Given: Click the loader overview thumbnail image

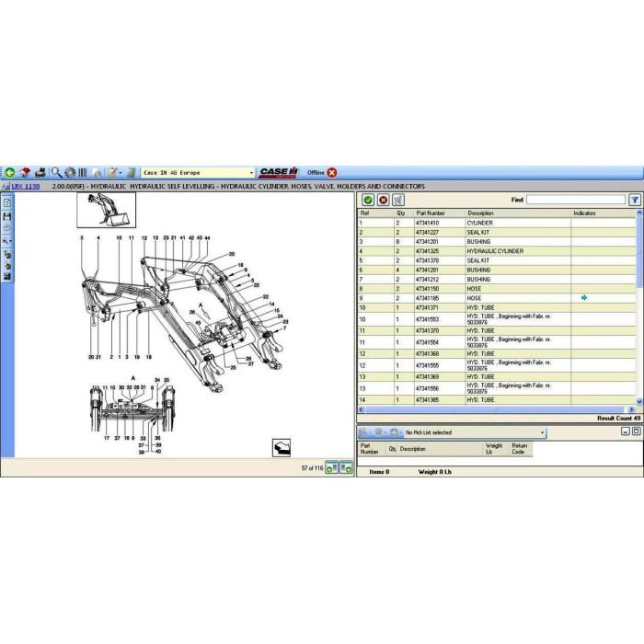Looking at the screenshot, I should point(107,210).
